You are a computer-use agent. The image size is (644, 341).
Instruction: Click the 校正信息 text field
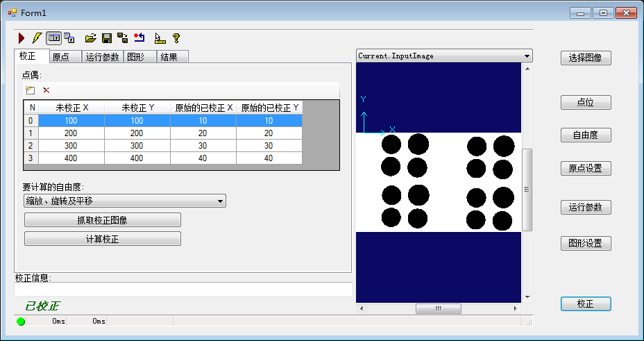click(183, 290)
